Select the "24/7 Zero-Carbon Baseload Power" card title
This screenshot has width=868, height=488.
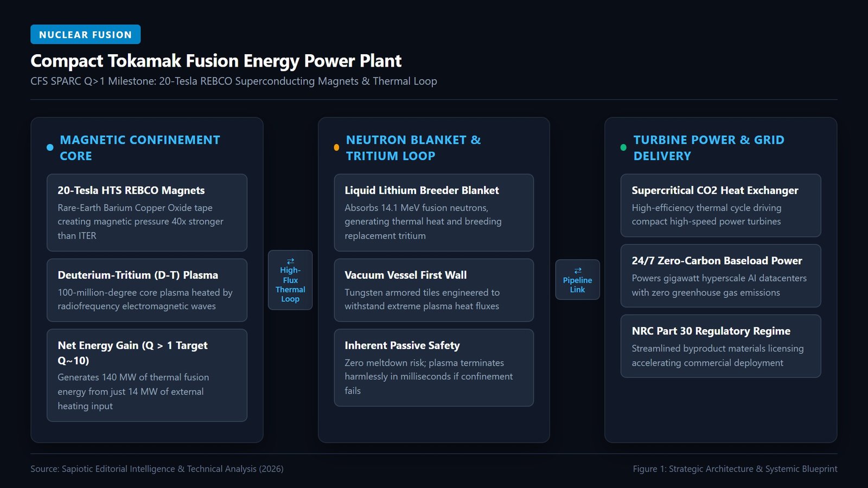717,261
